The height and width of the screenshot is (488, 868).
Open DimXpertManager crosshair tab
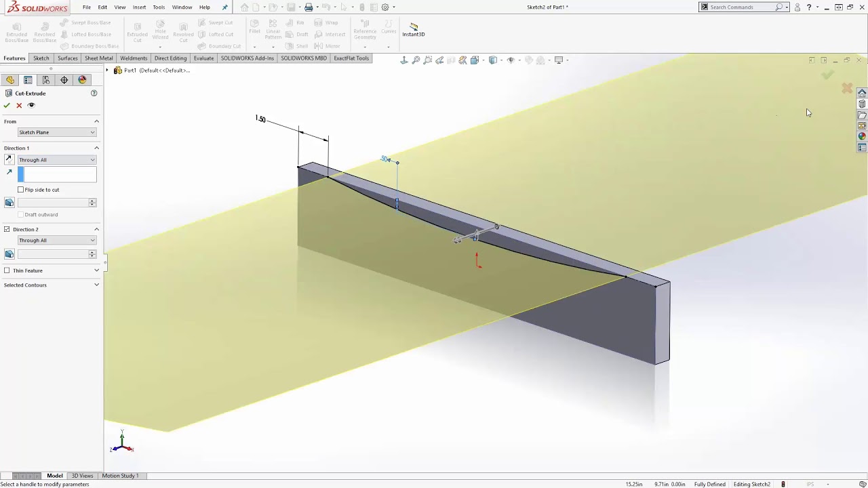coord(64,80)
